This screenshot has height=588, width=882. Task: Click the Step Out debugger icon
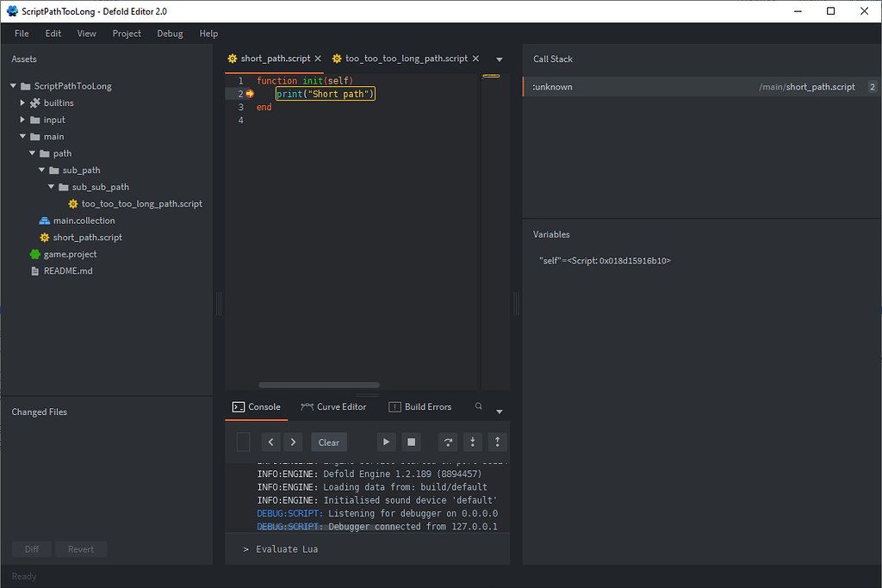(x=497, y=442)
